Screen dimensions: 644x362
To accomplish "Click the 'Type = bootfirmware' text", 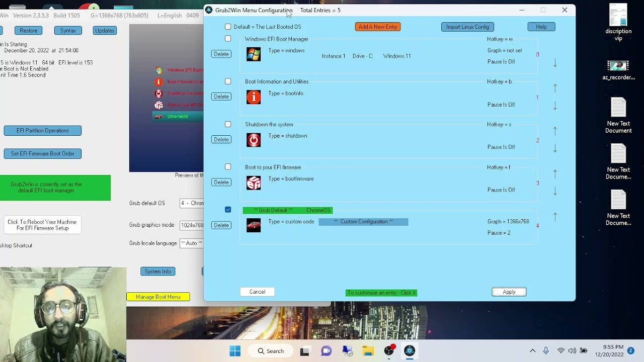I will point(291,179).
